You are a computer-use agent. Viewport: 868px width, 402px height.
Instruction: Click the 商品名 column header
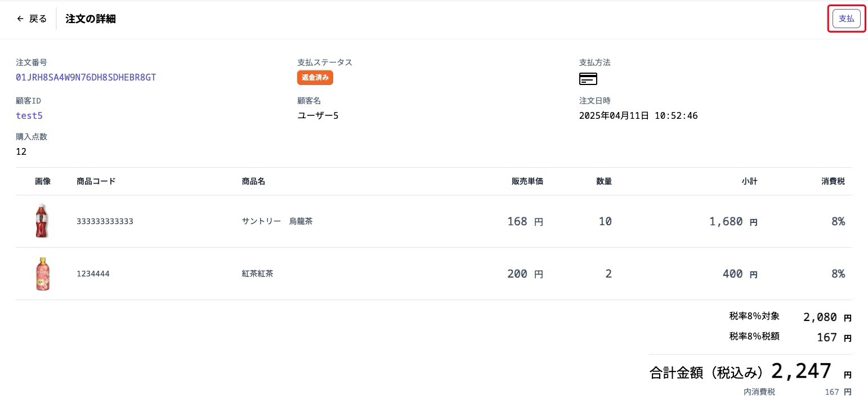coord(253,181)
